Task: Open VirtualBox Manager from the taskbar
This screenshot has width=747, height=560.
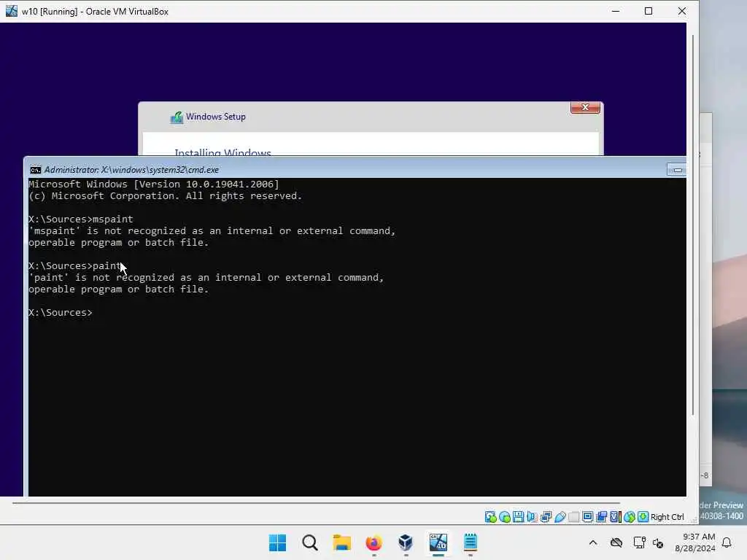Action: [406, 542]
